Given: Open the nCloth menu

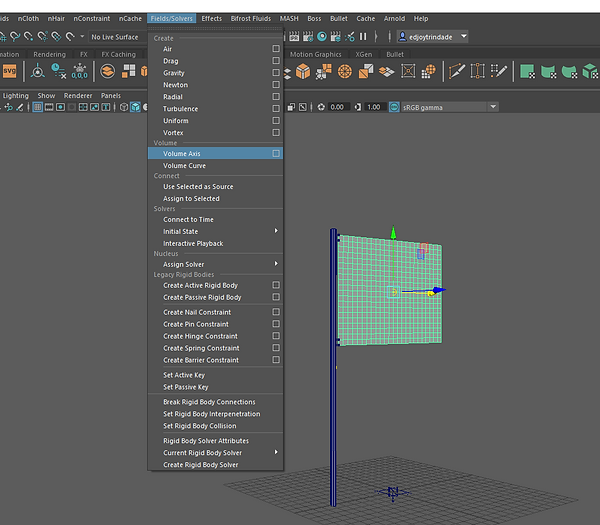Looking at the screenshot, I should (28, 18).
